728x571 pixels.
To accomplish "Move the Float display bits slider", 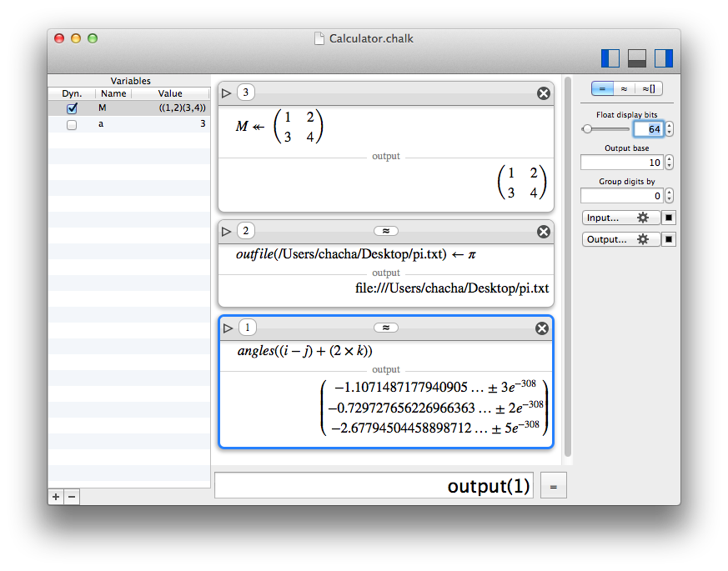I will point(587,128).
